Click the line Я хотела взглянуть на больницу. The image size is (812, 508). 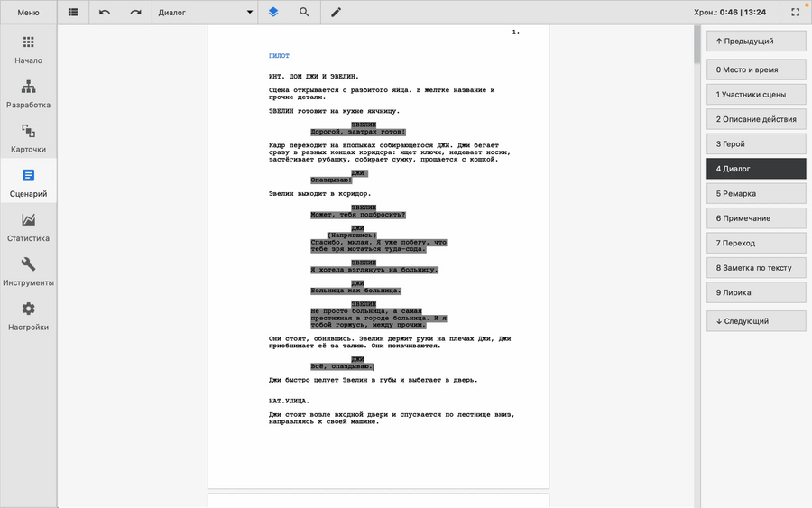coord(374,270)
